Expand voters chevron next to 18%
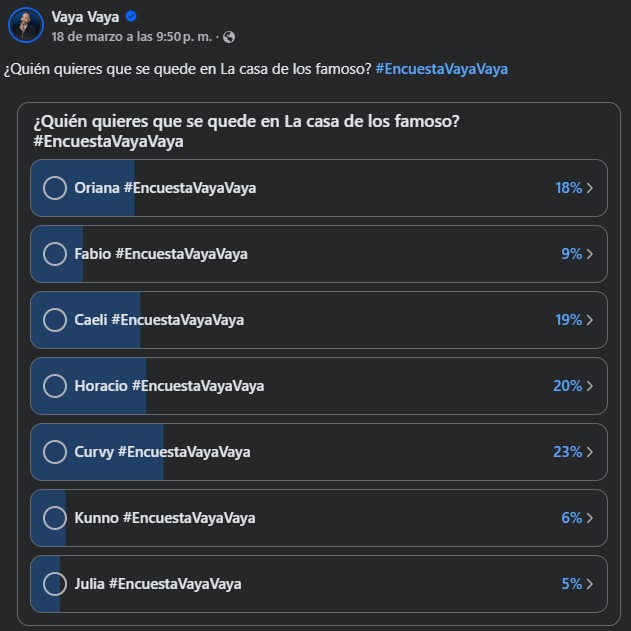This screenshot has width=631, height=631. pos(591,188)
